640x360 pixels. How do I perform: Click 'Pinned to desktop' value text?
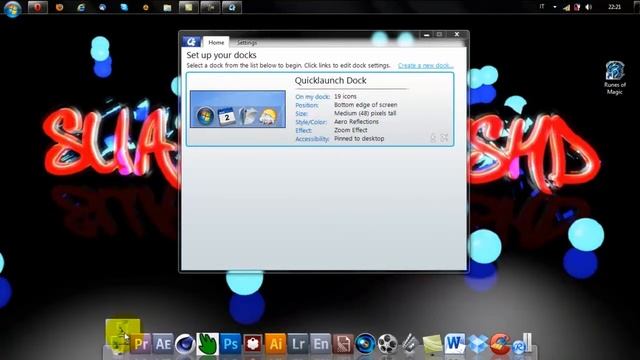(x=359, y=139)
